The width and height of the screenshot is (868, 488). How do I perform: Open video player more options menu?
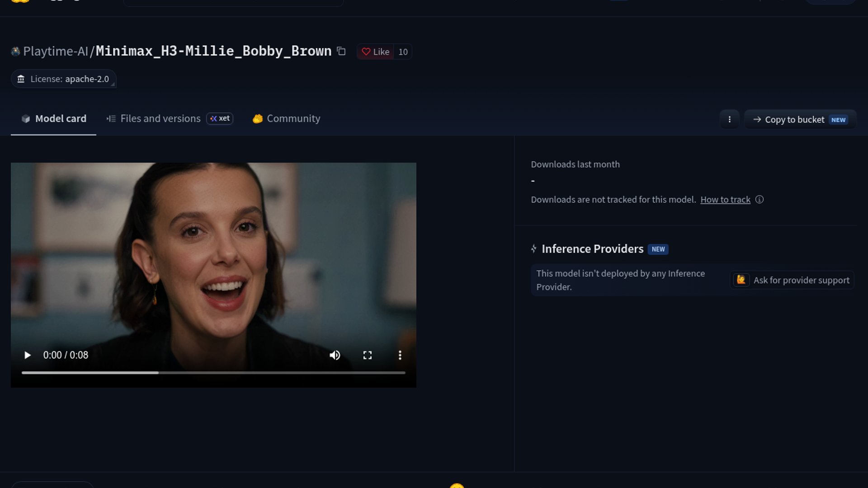pyautogui.click(x=400, y=355)
